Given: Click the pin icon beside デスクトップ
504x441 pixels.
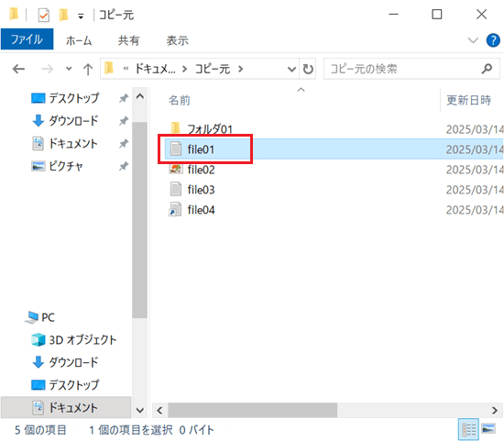Looking at the screenshot, I should coord(124,98).
